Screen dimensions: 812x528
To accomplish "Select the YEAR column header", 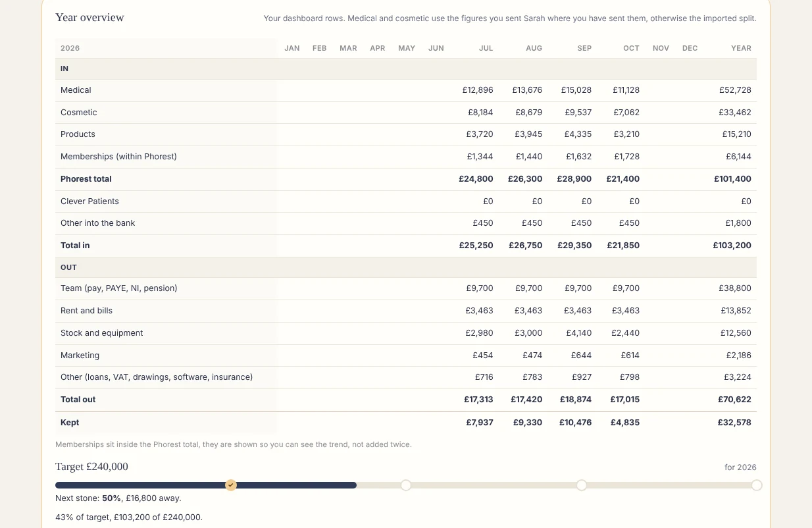I will pyautogui.click(x=741, y=48).
